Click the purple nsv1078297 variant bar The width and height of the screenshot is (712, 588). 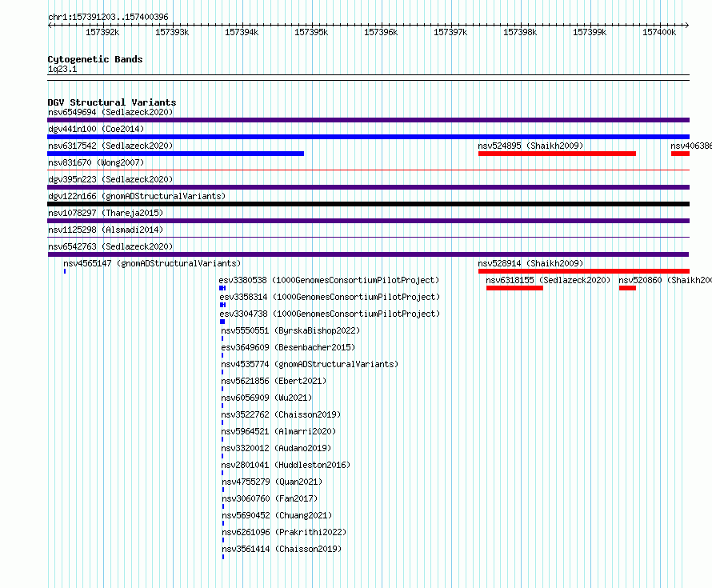coord(368,221)
